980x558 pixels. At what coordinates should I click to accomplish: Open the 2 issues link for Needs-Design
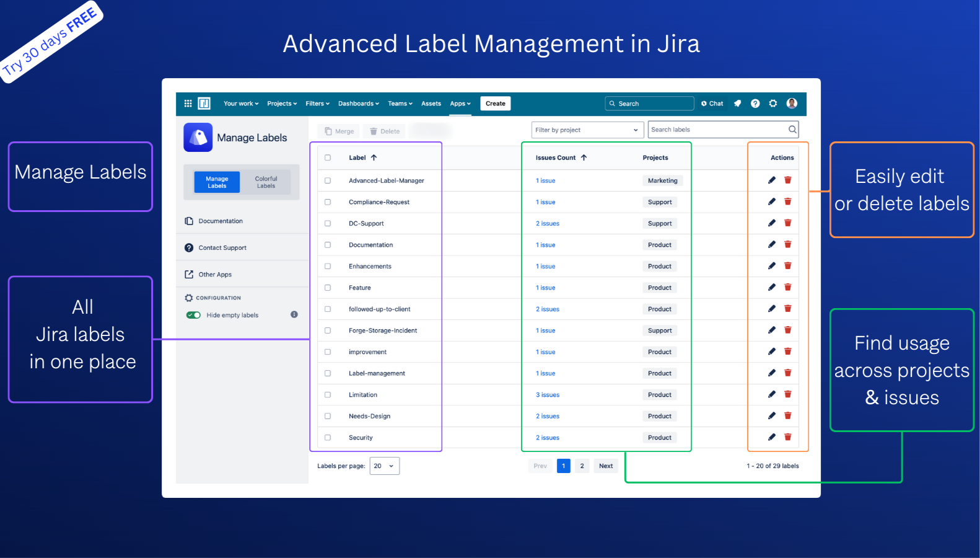(548, 416)
